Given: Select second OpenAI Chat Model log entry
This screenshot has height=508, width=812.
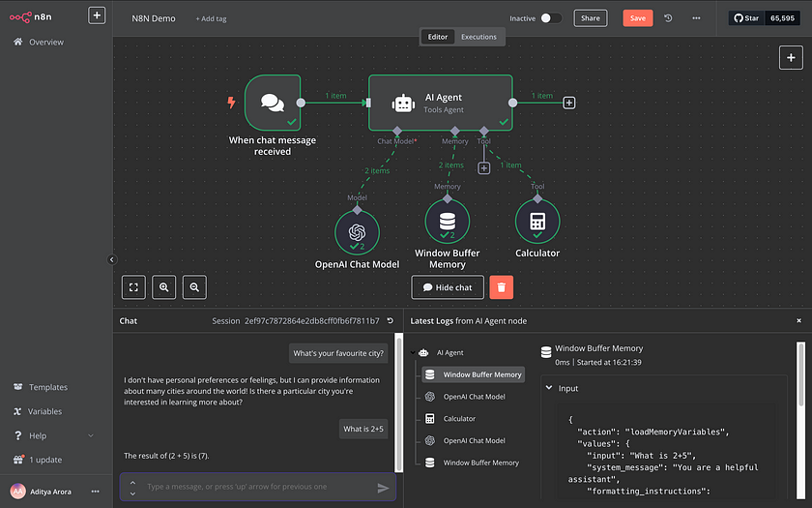Looking at the screenshot, I should [474, 440].
